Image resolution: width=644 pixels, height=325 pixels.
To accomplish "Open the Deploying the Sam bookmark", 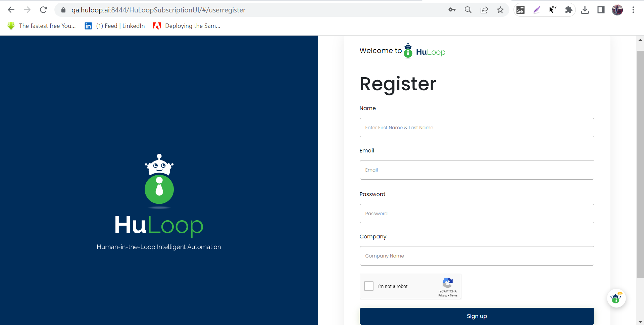I will tap(187, 26).
